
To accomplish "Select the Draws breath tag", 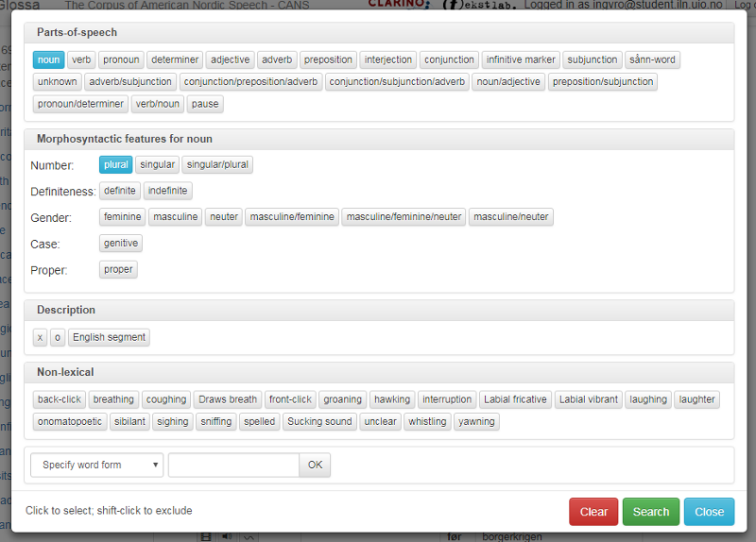I will point(228,399).
